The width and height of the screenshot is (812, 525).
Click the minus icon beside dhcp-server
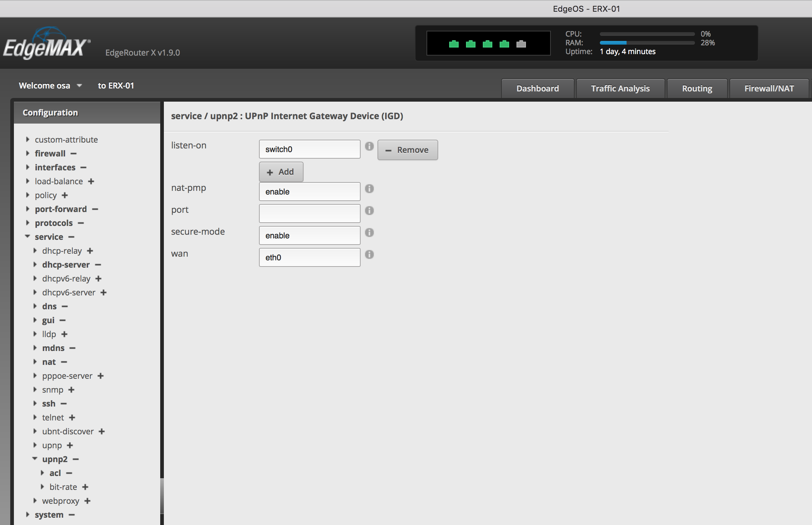pyautogui.click(x=98, y=265)
